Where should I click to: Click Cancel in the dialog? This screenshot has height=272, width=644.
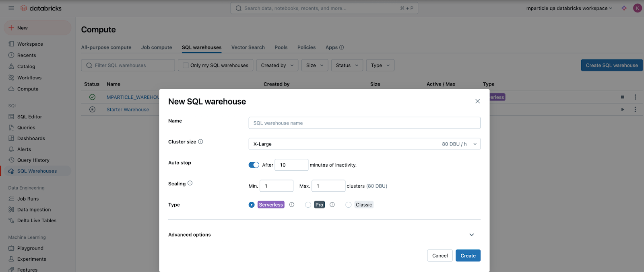[440, 256]
